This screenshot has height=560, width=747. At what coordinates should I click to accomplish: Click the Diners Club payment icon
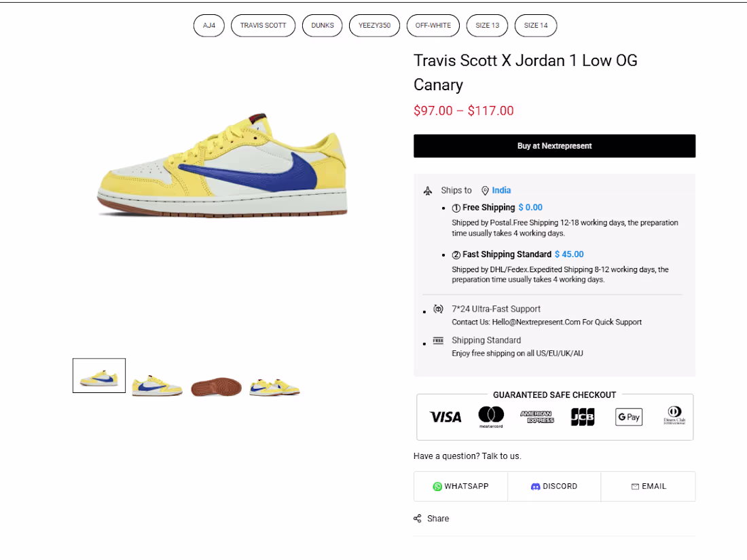click(x=674, y=417)
